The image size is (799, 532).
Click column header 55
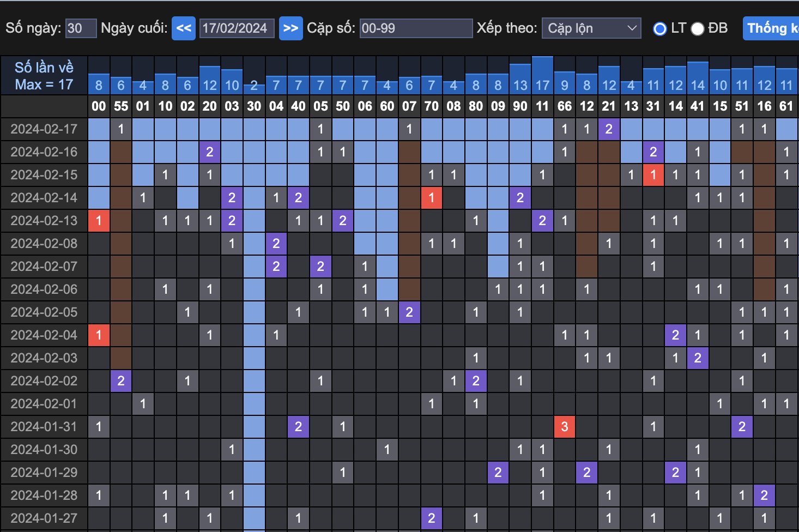pos(121,106)
